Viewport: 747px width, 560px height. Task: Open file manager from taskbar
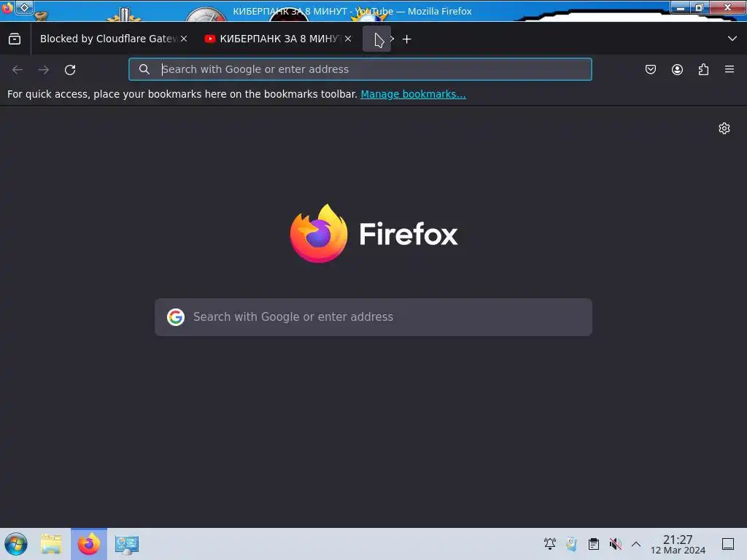pos(52,544)
